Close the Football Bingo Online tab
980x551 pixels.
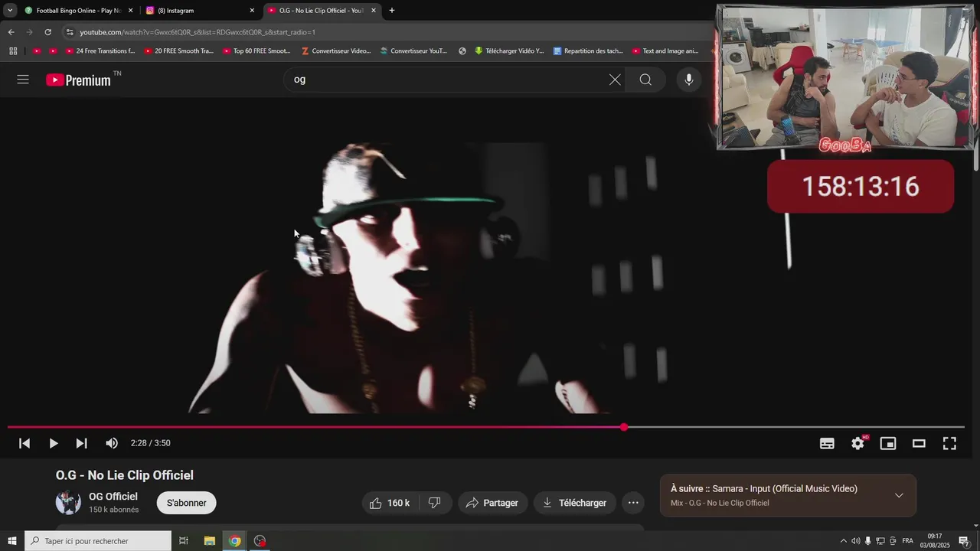pyautogui.click(x=130, y=11)
